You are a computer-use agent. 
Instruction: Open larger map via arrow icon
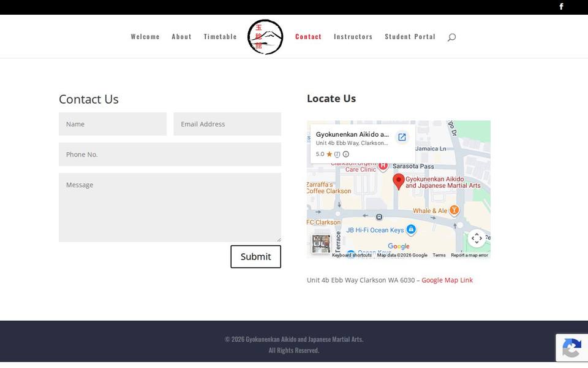coord(402,137)
